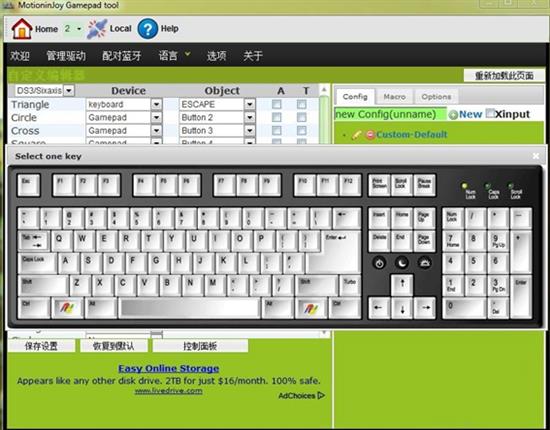
Task: Click the blue Help question mark icon
Action: pyautogui.click(x=147, y=29)
